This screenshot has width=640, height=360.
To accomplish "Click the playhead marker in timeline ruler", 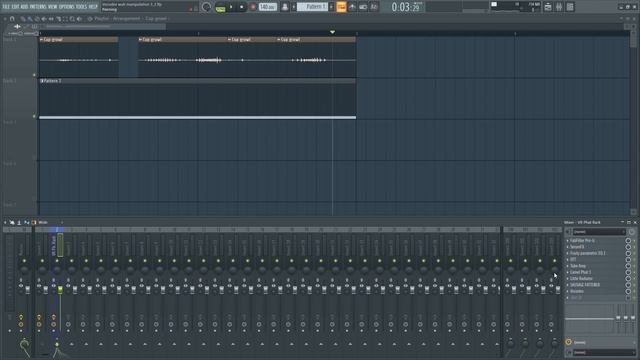I will (x=332, y=32).
